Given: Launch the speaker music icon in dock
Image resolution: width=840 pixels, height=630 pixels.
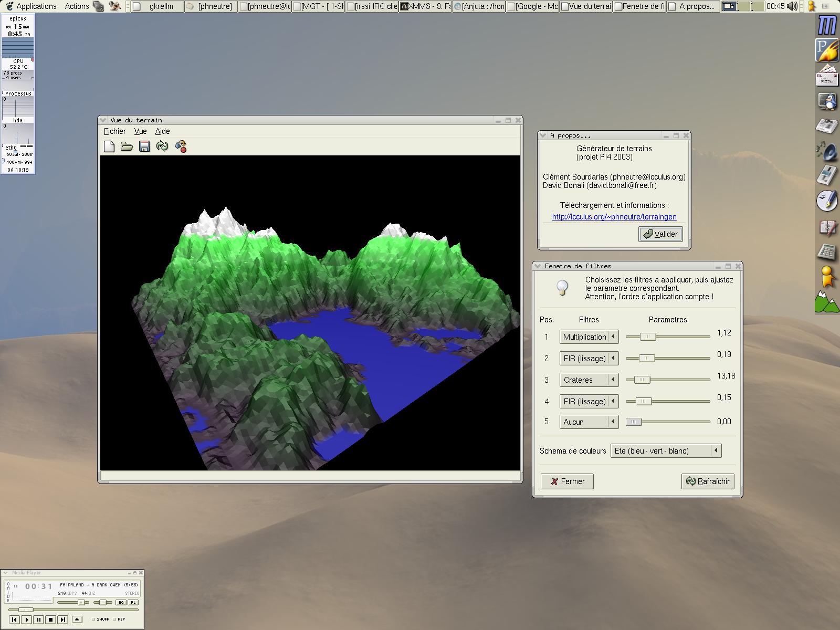Looking at the screenshot, I should pyautogui.click(x=827, y=151).
